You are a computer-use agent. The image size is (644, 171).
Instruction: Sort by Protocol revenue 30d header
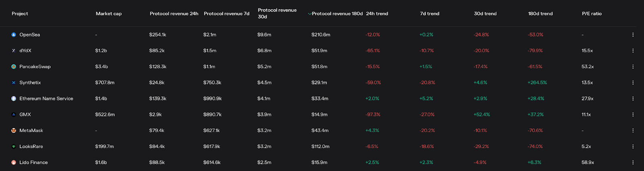tap(277, 13)
